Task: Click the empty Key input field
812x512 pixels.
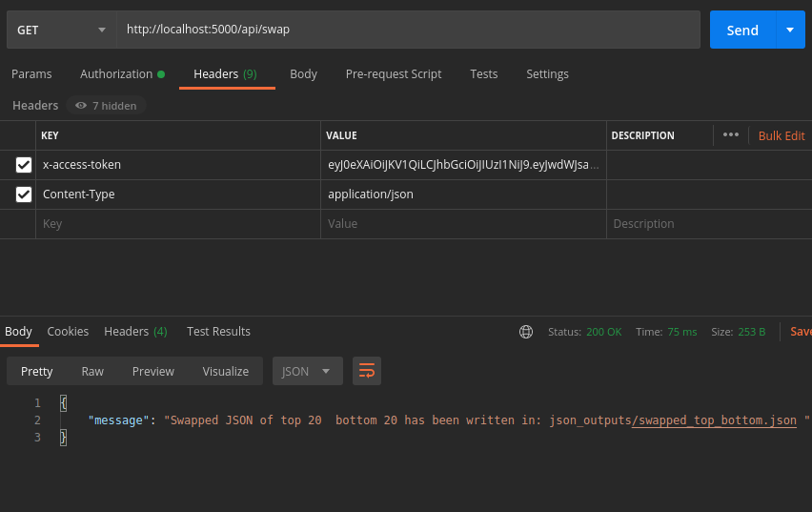Action: 178,224
